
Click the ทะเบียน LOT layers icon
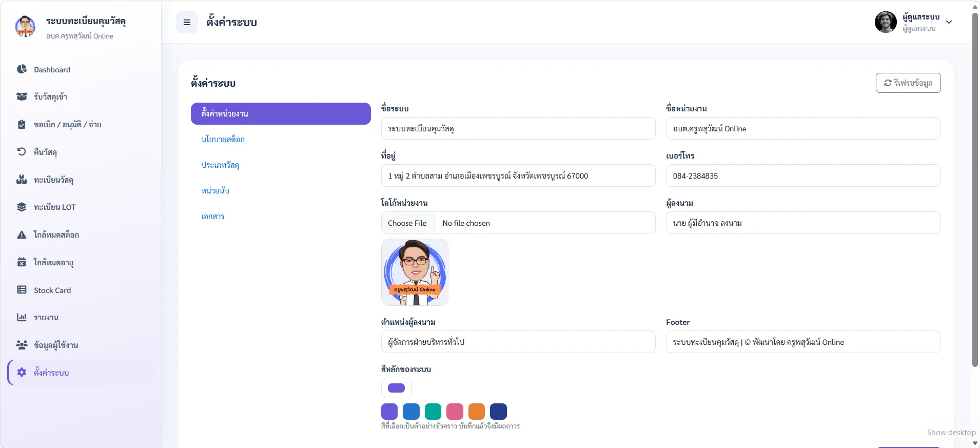22,207
